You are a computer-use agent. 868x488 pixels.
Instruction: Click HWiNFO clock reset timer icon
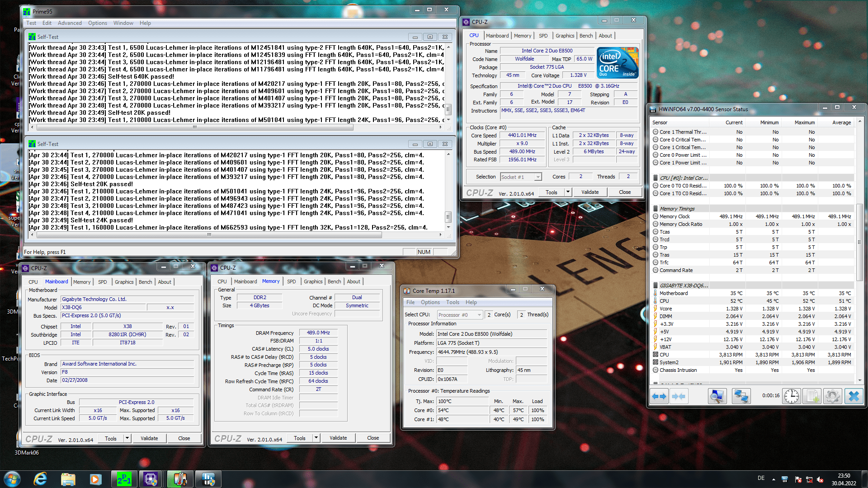coord(792,396)
